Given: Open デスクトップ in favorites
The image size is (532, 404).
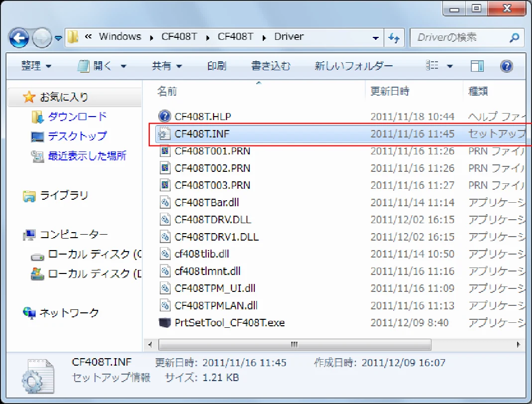Looking at the screenshot, I should pyautogui.click(x=77, y=136).
